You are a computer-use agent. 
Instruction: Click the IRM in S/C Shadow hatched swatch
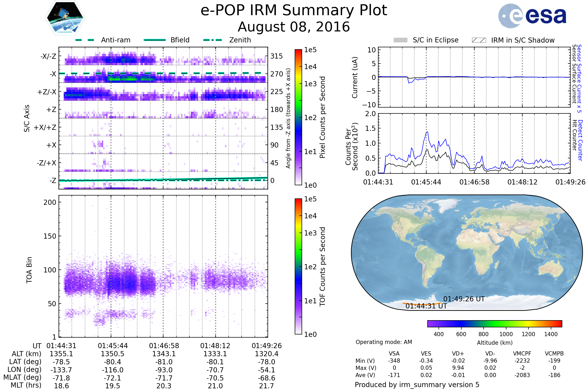pos(479,40)
